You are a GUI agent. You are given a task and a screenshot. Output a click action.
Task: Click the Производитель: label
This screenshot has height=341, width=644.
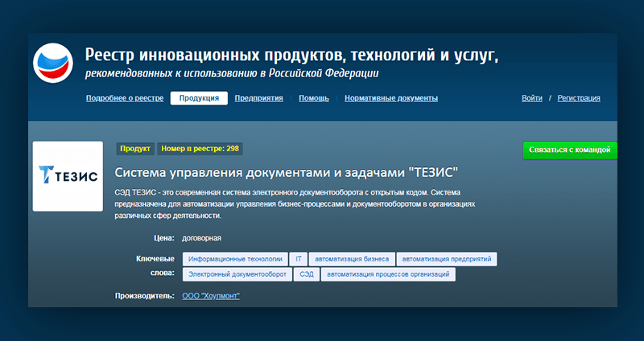pos(145,296)
